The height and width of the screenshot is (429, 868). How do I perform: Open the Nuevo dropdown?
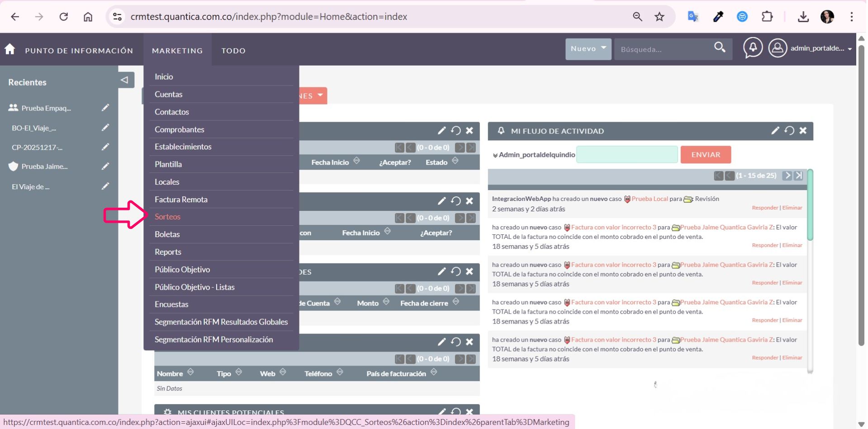(588, 49)
